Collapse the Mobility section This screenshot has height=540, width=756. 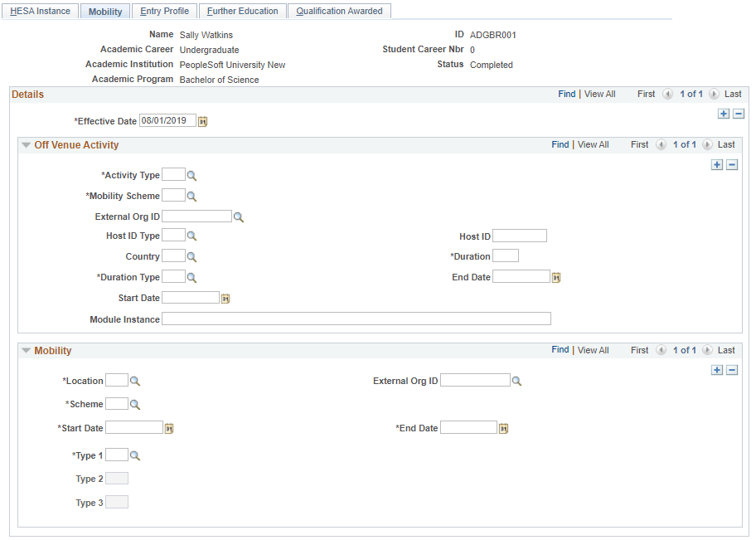pos(27,350)
